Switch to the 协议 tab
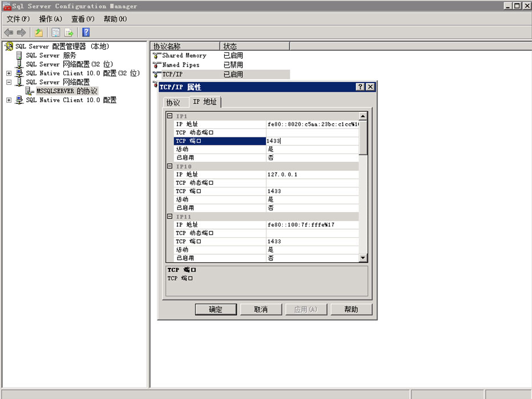532x399 pixels. (x=175, y=103)
